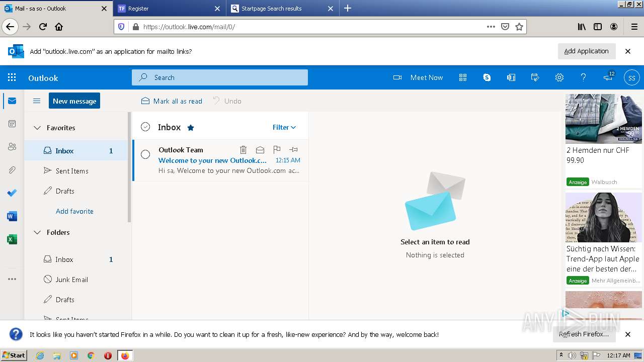Open the Help question mark
This screenshot has height=362, width=644.
pyautogui.click(x=583, y=77)
